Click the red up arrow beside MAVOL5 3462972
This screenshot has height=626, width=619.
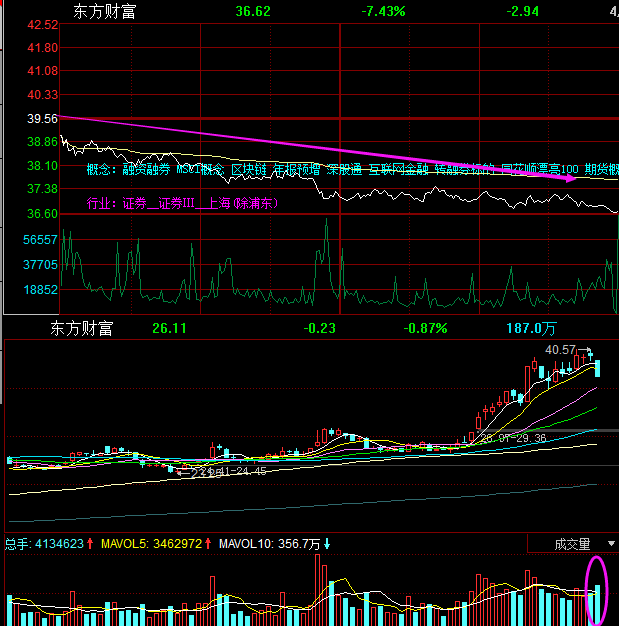208,543
